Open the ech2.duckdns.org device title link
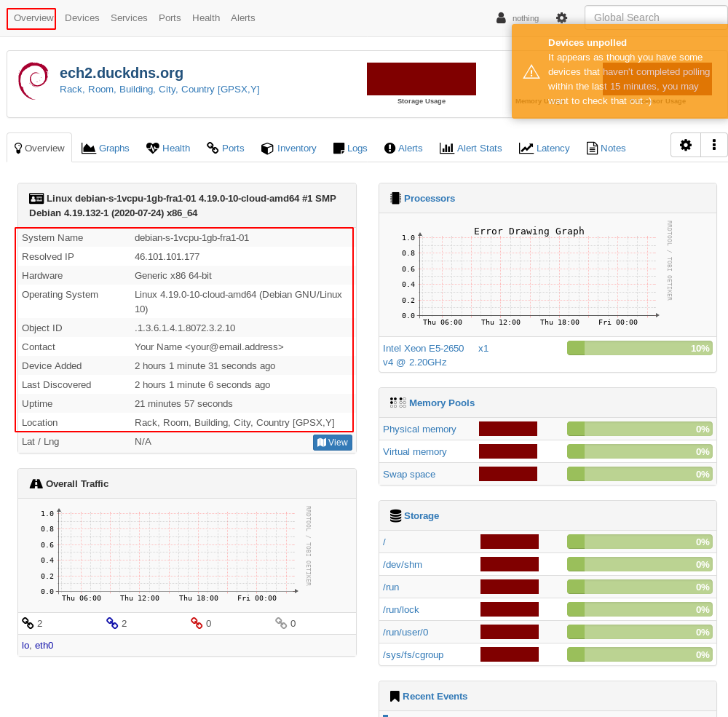The width and height of the screenshot is (728, 717). (x=122, y=73)
